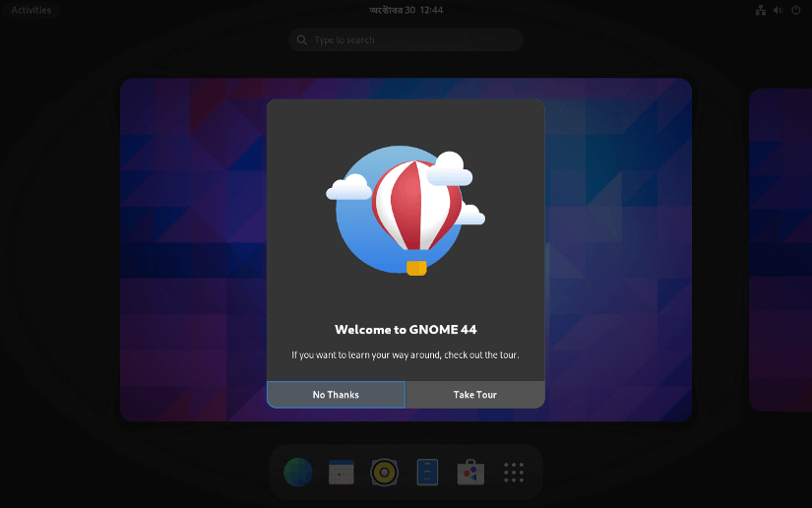Start the tour with Take Tour
Image resolution: width=812 pixels, height=508 pixels.
[475, 395]
